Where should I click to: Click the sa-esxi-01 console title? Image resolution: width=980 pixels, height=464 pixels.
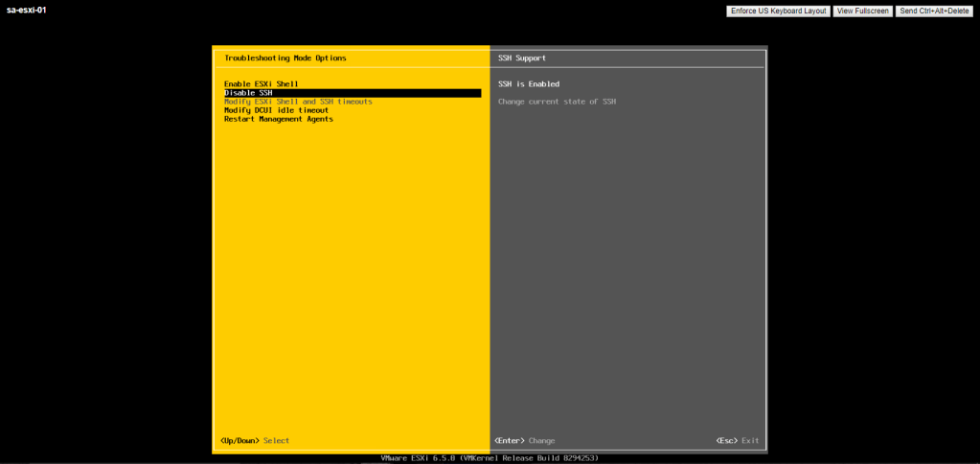26,10
